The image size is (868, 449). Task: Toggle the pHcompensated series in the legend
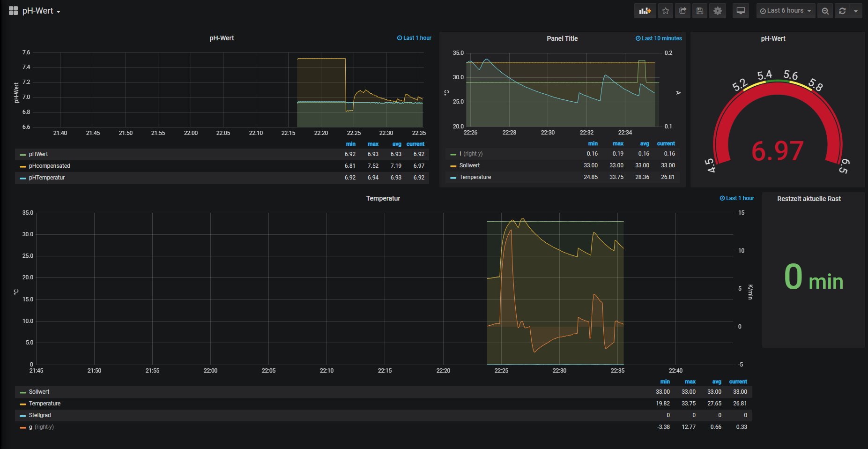pyautogui.click(x=49, y=166)
